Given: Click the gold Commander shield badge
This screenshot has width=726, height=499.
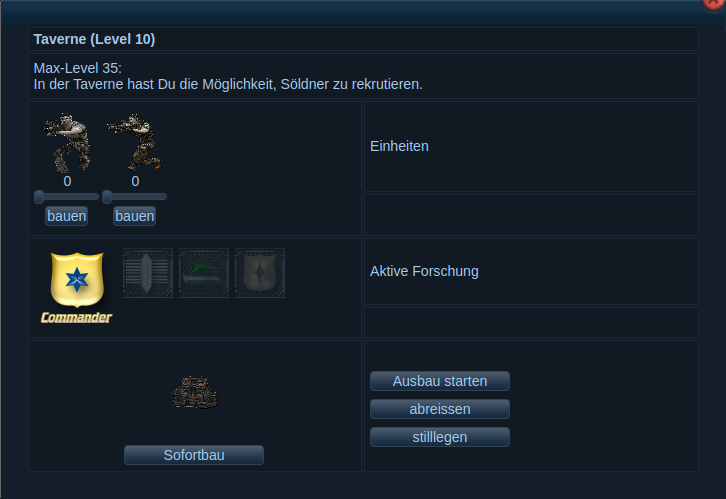Looking at the screenshot, I should 77,280.
